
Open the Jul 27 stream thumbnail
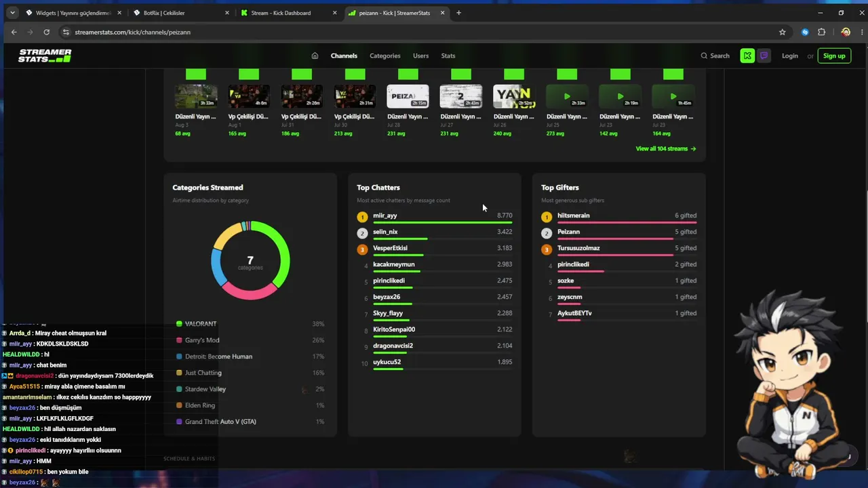click(x=461, y=96)
